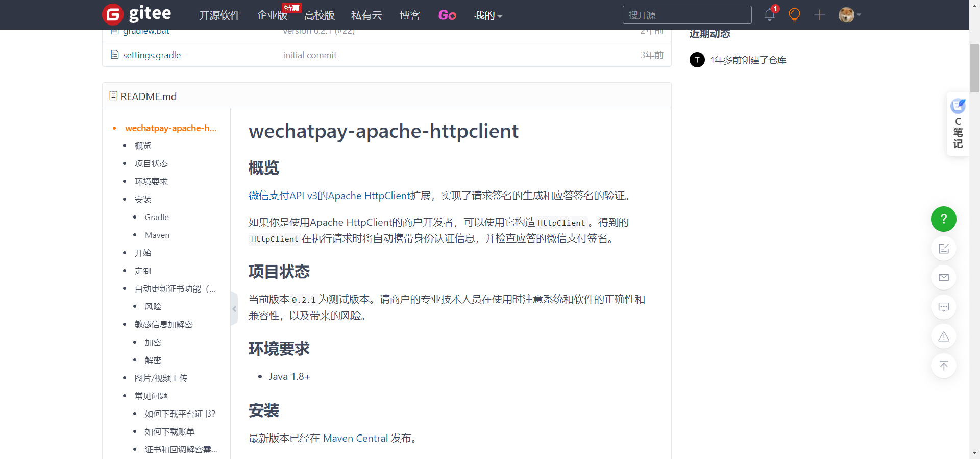Click the 3年前 timestamp on settings.gradle

pos(652,55)
